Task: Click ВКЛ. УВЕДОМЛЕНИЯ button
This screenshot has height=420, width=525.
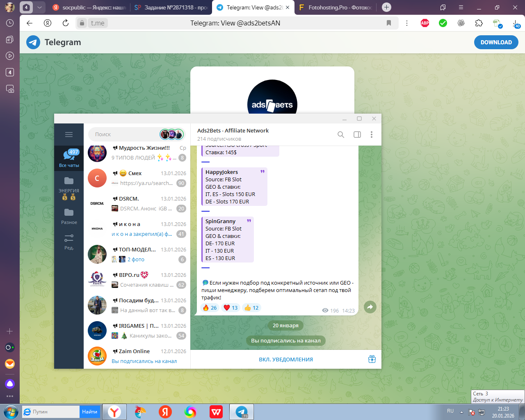Action: tap(286, 359)
